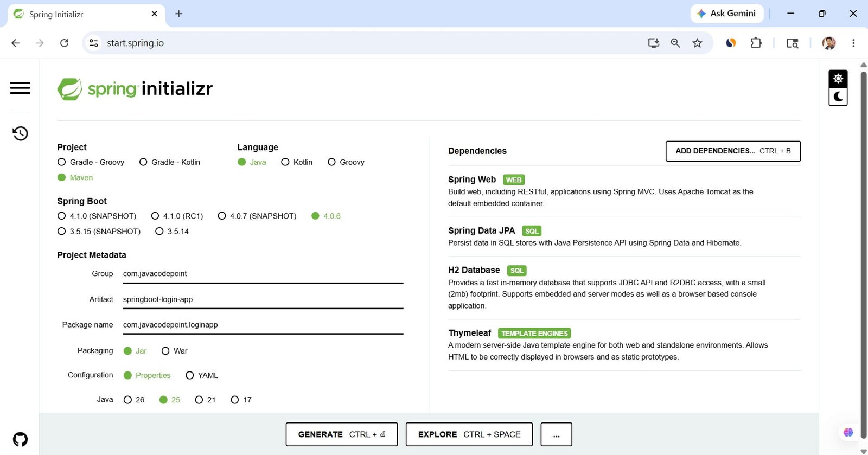Open the Chrome profile avatar
This screenshot has height=455, width=868.
pos(829,43)
